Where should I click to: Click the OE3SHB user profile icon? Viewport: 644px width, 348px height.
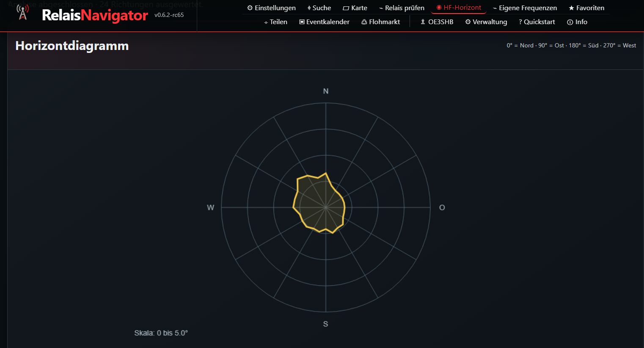click(x=423, y=22)
